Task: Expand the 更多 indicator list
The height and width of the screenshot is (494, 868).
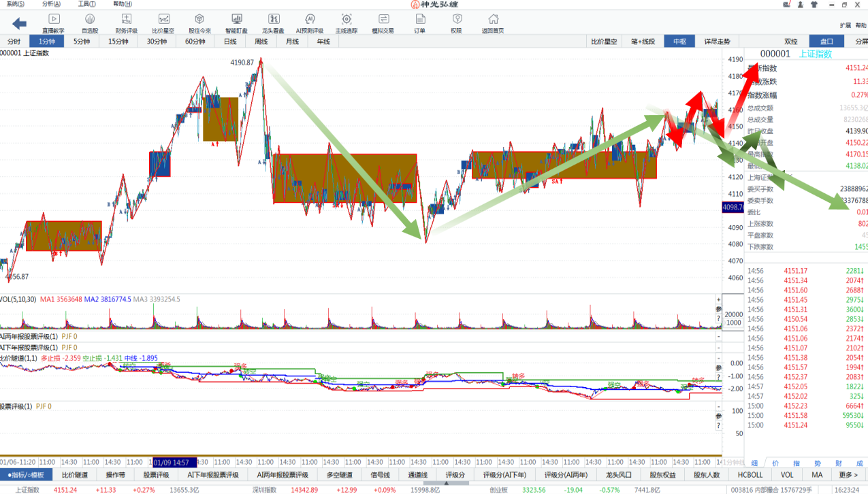Action: tap(848, 475)
